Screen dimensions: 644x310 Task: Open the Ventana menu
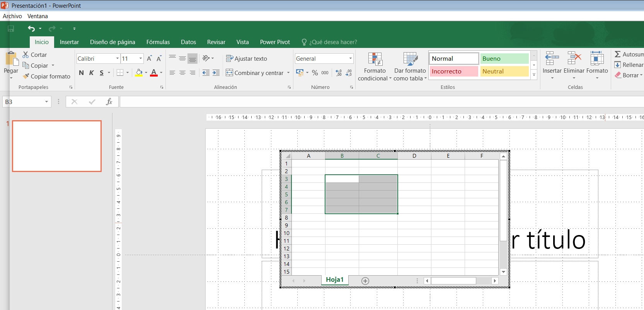pos(37,16)
